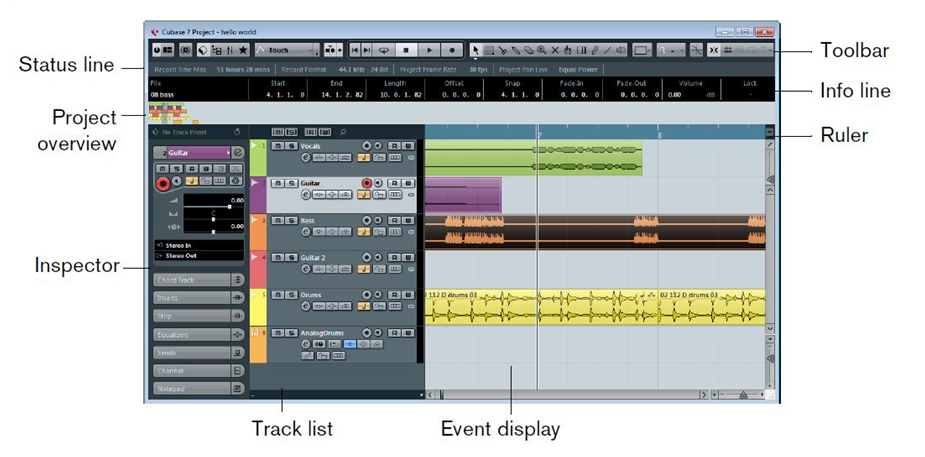The width and height of the screenshot is (925, 457).
Task: Select the Object Selection arrow tool
Action: (475, 50)
